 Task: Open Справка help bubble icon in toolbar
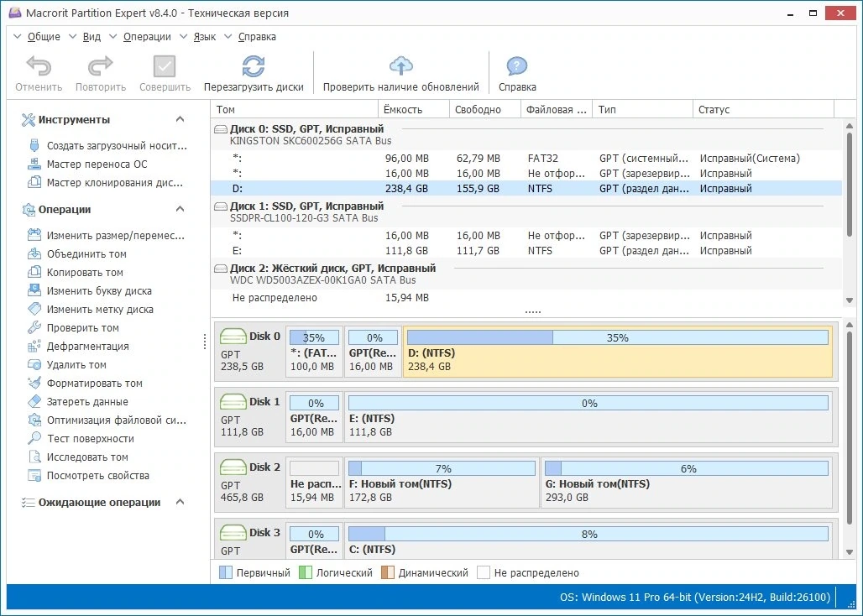click(517, 66)
